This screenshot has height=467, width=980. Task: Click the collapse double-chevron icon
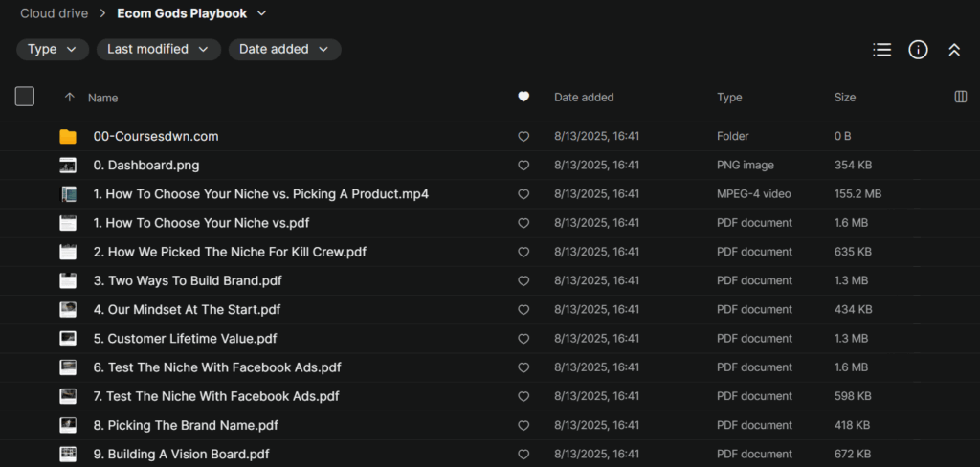click(953, 50)
